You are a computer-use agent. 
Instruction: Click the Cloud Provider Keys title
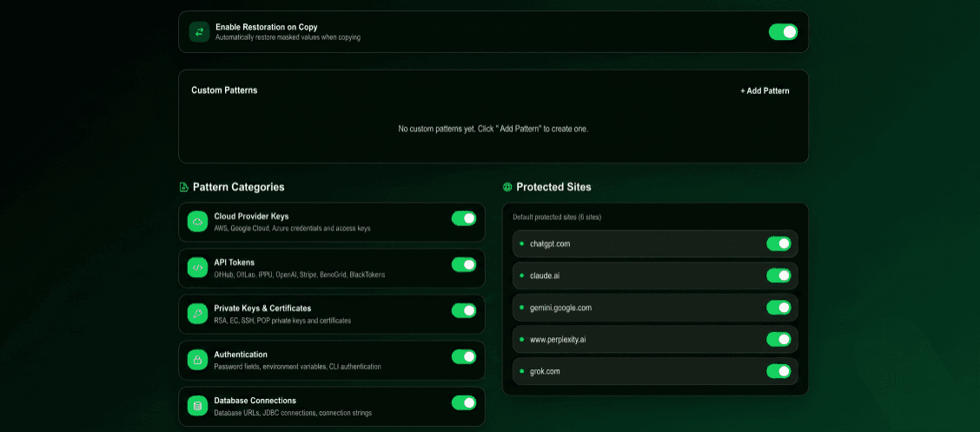pyautogui.click(x=251, y=216)
